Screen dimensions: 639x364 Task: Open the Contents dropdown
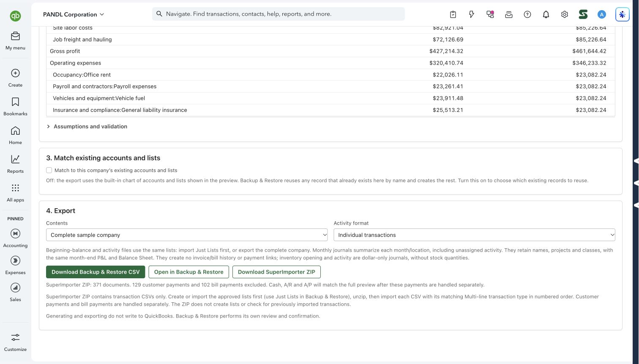click(187, 235)
